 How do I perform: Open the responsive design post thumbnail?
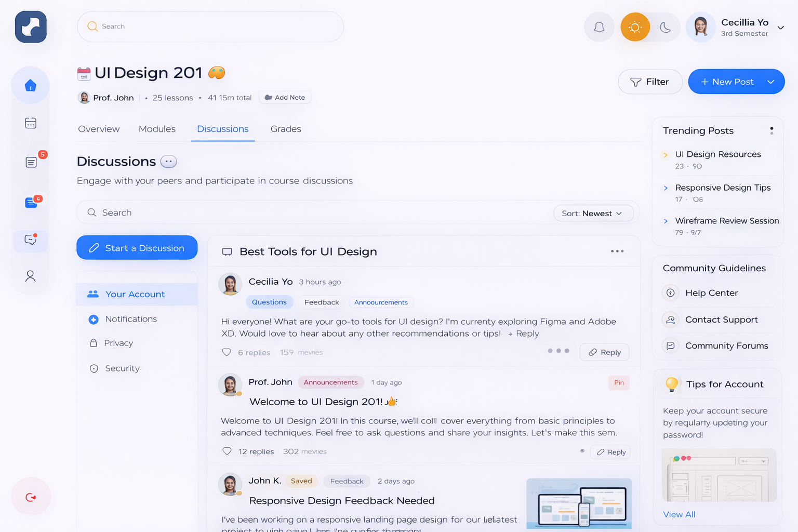[579, 503]
